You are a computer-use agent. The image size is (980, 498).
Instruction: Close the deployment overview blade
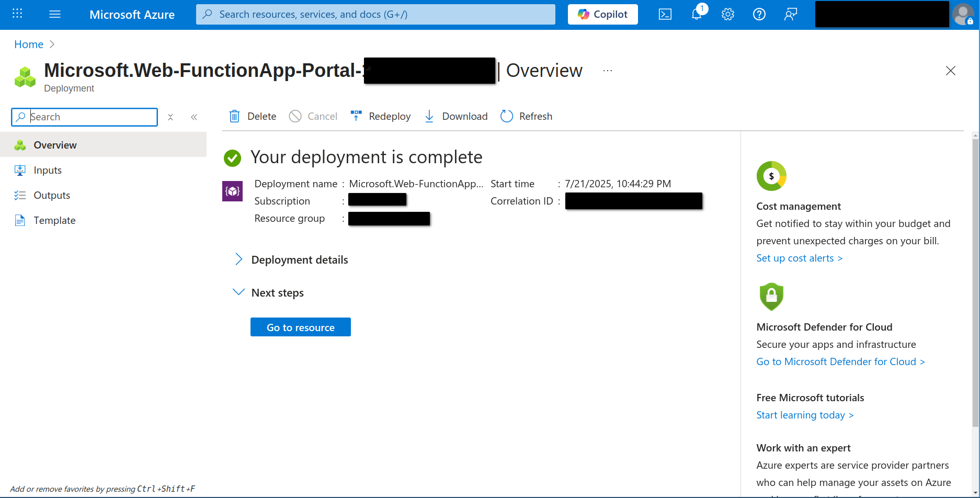coord(950,71)
